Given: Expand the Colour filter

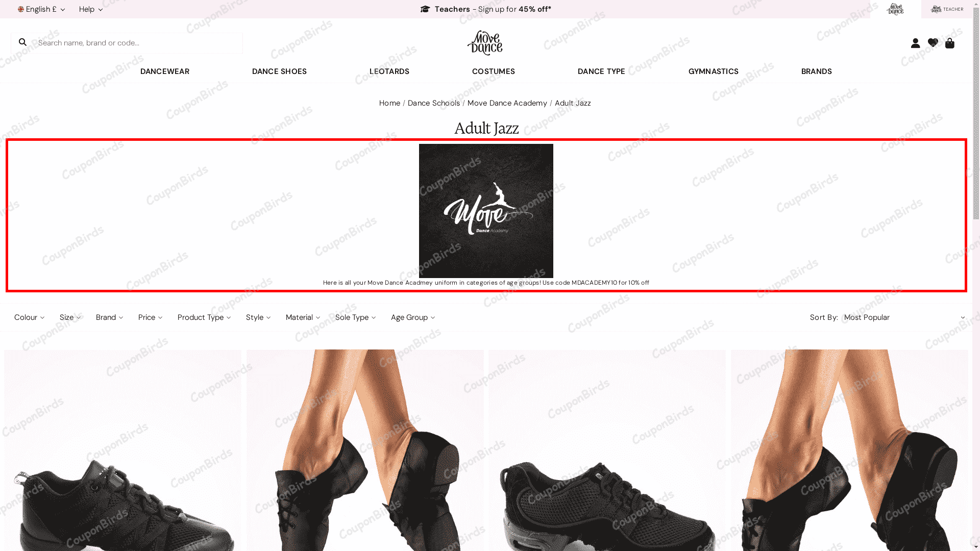Looking at the screenshot, I should tap(29, 317).
